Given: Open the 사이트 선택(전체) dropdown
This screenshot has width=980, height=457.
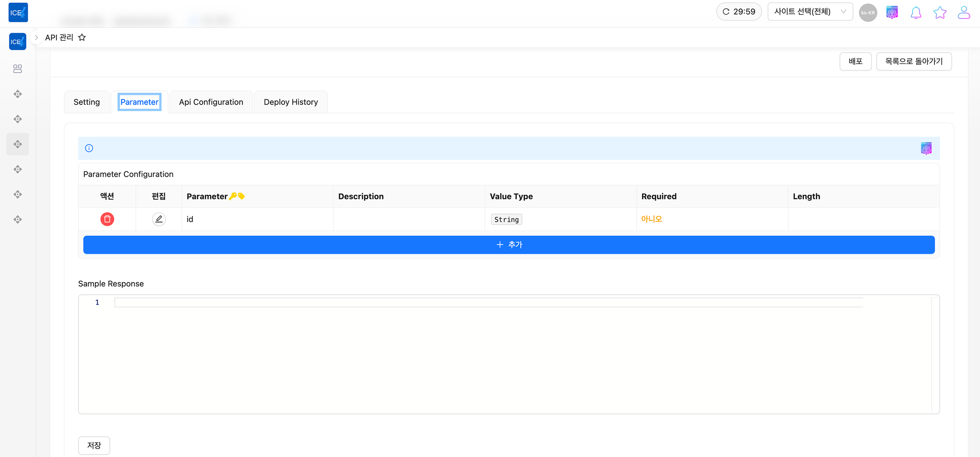Looking at the screenshot, I should [810, 11].
